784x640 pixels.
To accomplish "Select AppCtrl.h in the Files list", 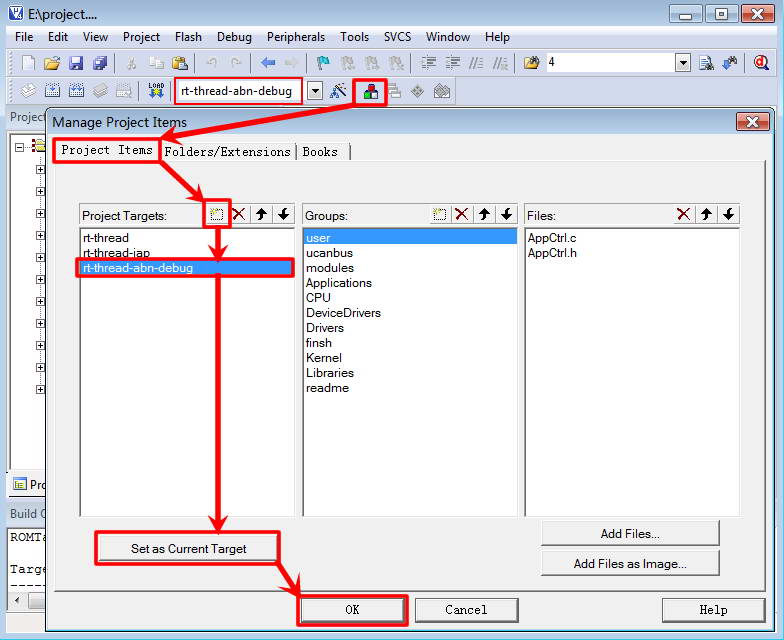I will pos(552,253).
